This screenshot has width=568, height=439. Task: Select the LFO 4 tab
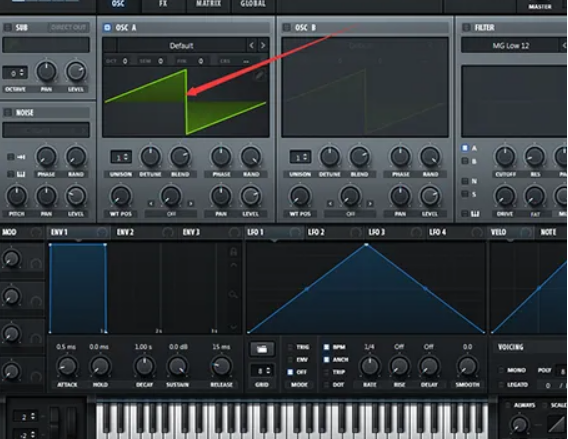pyautogui.click(x=438, y=232)
